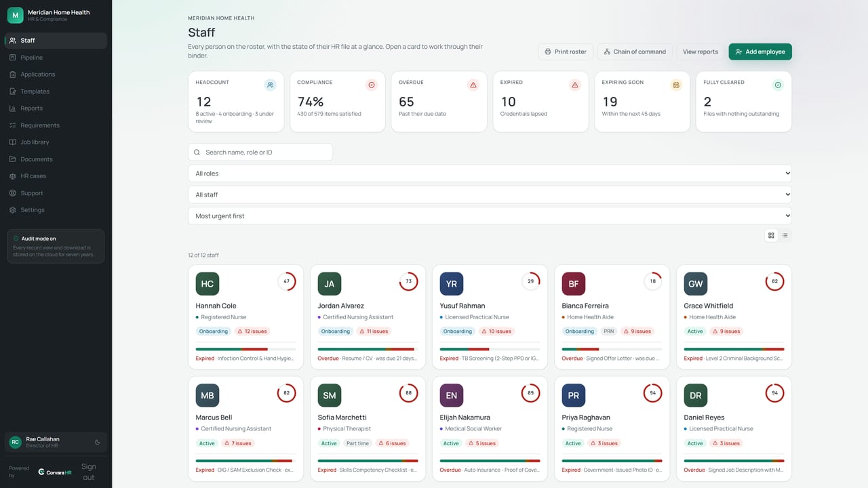The height and width of the screenshot is (488, 868).
Task: Click the View reports button
Action: click(x=701, y=52)
